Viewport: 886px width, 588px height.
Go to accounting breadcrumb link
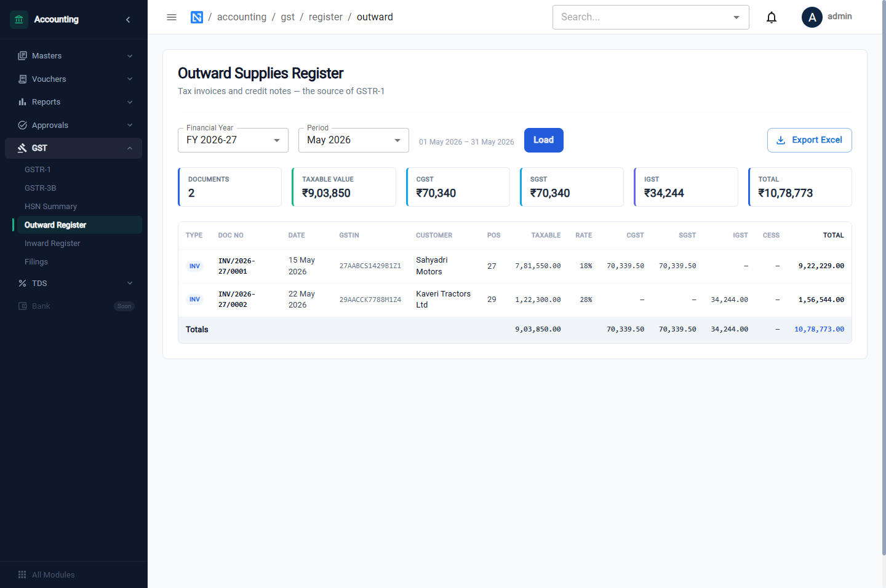point(242,17)
